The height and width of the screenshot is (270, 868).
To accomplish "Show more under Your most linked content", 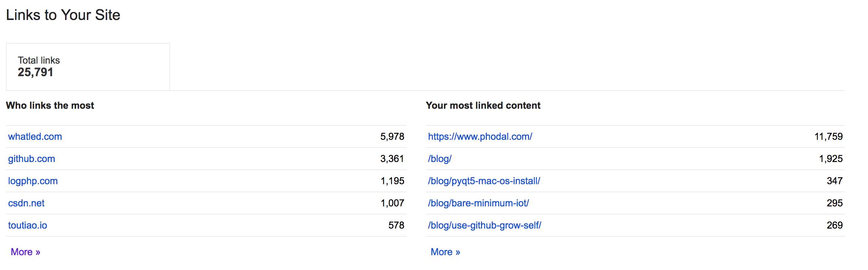I will click(445, 252).
